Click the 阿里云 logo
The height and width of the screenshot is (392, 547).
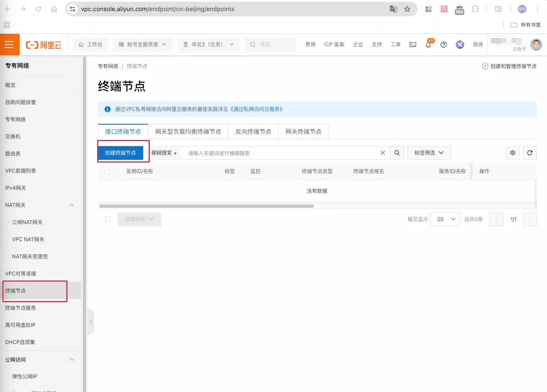click(44, 45)
